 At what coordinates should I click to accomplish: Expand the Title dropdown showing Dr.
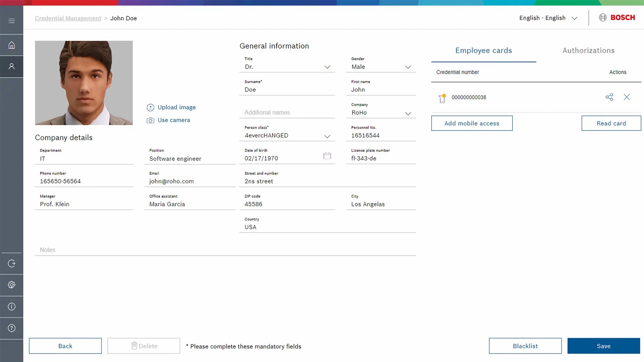pos(287,67)
